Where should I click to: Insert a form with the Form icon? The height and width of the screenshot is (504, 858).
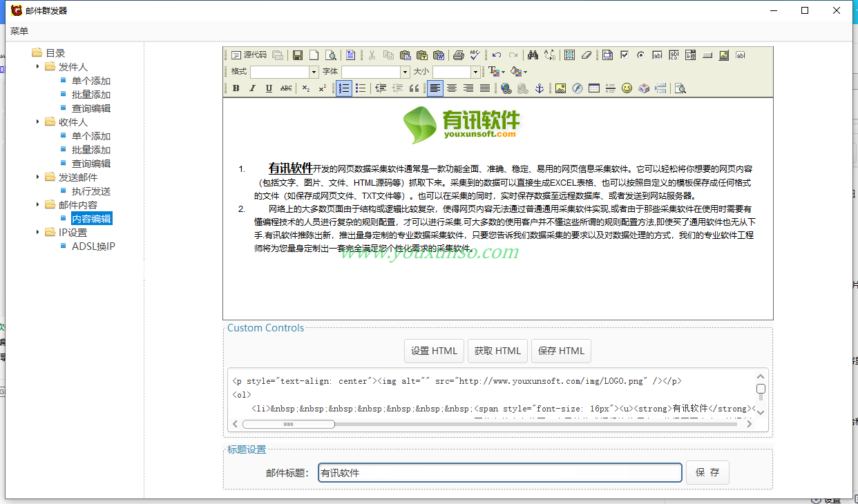[x=607, y=55]
